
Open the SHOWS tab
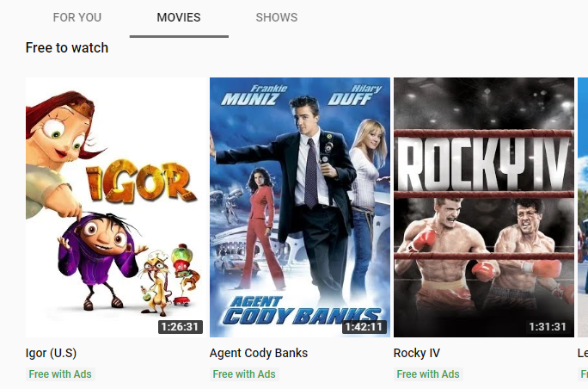pyautogui.click(x=277, y=17)
